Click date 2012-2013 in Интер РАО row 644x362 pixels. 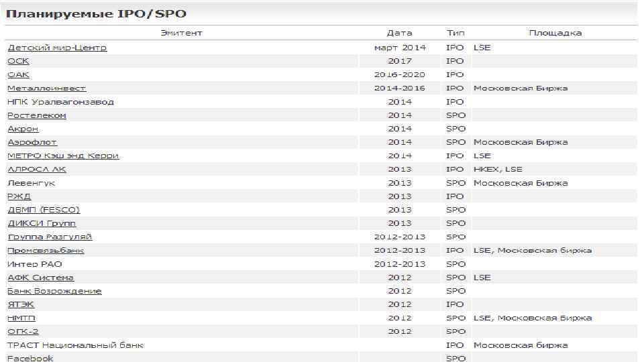(x=400, y=264)
